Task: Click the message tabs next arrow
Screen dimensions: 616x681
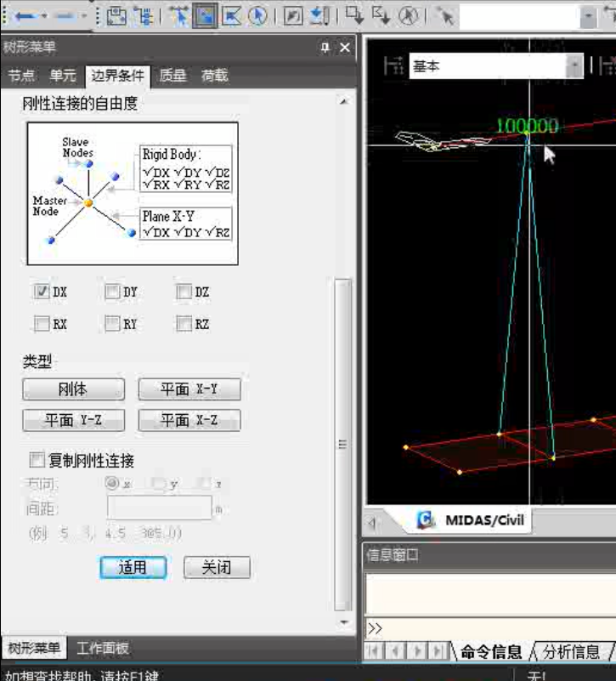Action: click(x=417, y=650)
